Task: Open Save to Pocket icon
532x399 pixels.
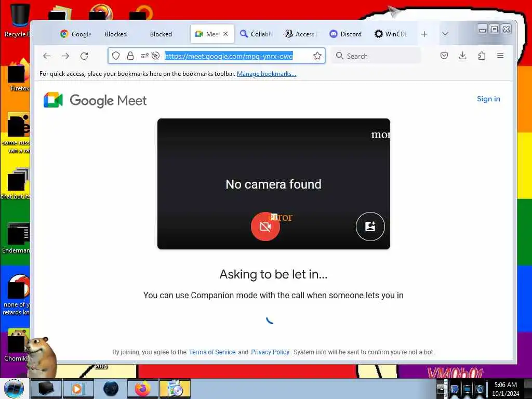Action: [x=444, y=56]
